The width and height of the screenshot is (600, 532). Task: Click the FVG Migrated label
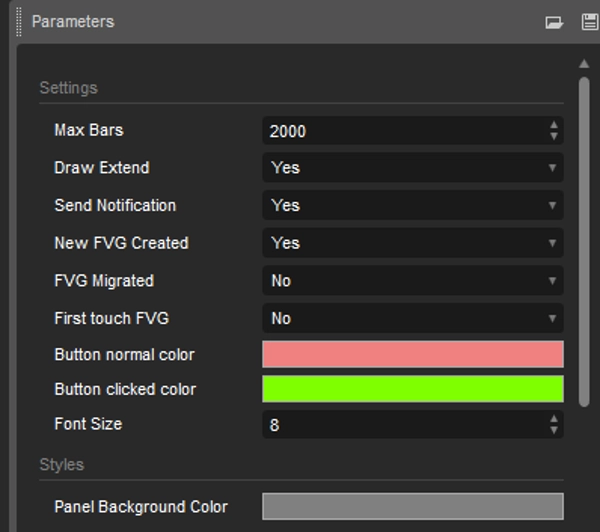[x=104, y=281]
